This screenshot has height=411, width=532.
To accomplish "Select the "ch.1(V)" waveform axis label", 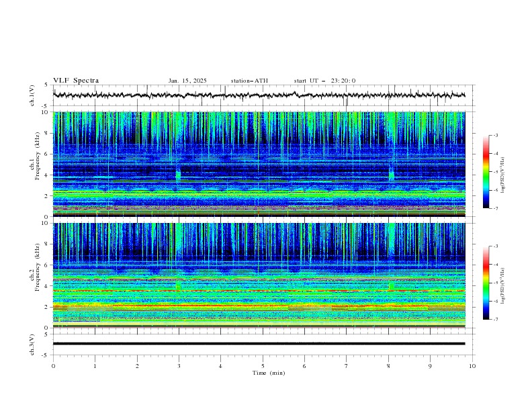I will tap(32, 95).
